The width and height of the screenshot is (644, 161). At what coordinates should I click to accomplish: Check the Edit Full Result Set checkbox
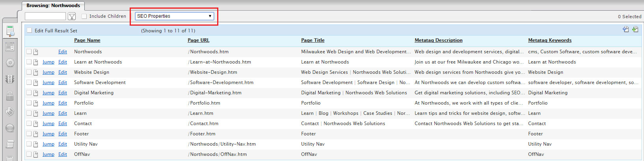point(29,30)
